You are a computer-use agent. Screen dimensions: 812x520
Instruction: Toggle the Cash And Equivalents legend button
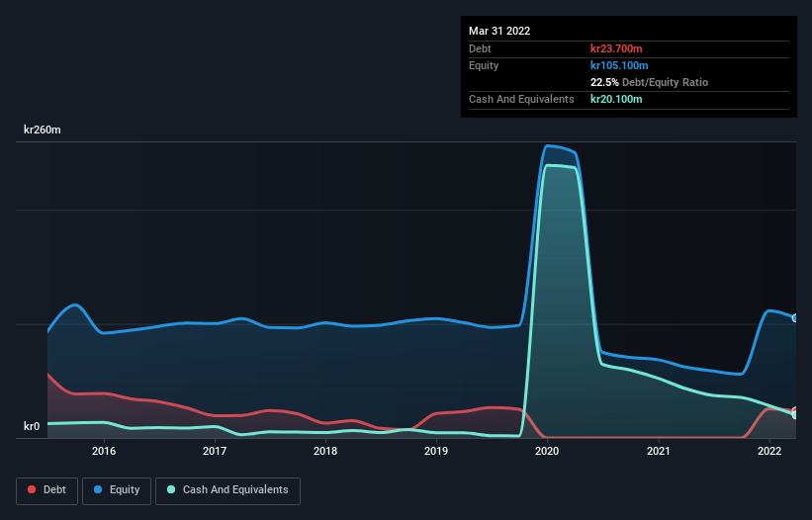pos(227,490)
